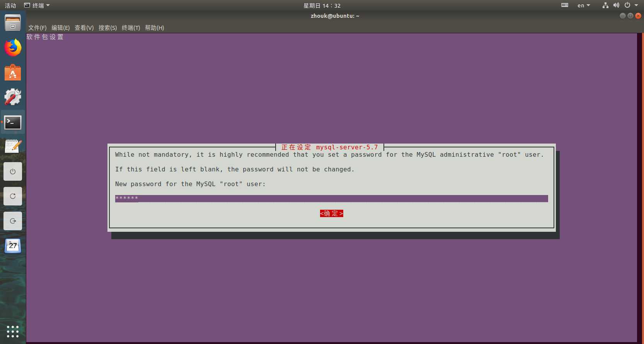
Task: Click the restart dock icon
Action: click(x=13, y=196)
